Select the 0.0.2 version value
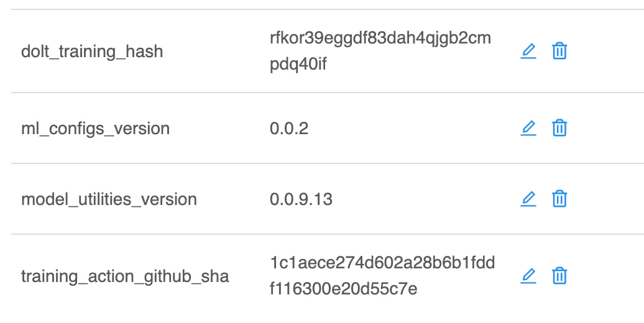The width and height of the screenshot is (644, 323). click(x=289, y=129)
